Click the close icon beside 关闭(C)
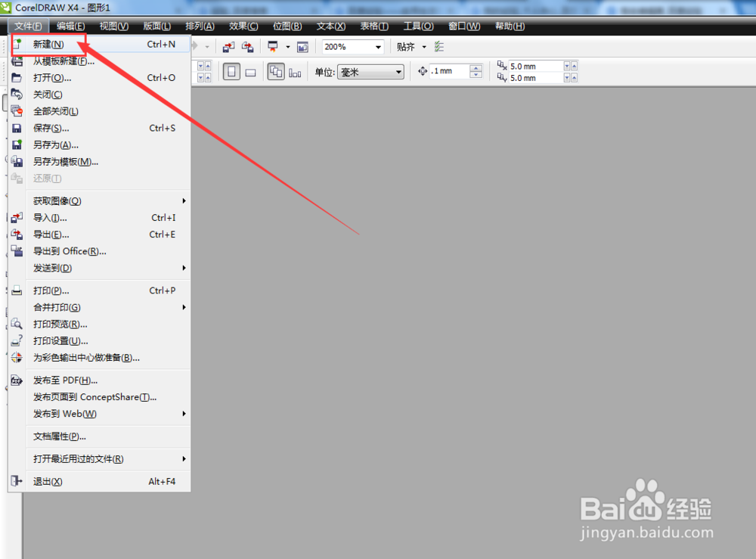This screenshot has height=559, width=756. (x=17, y=95)
